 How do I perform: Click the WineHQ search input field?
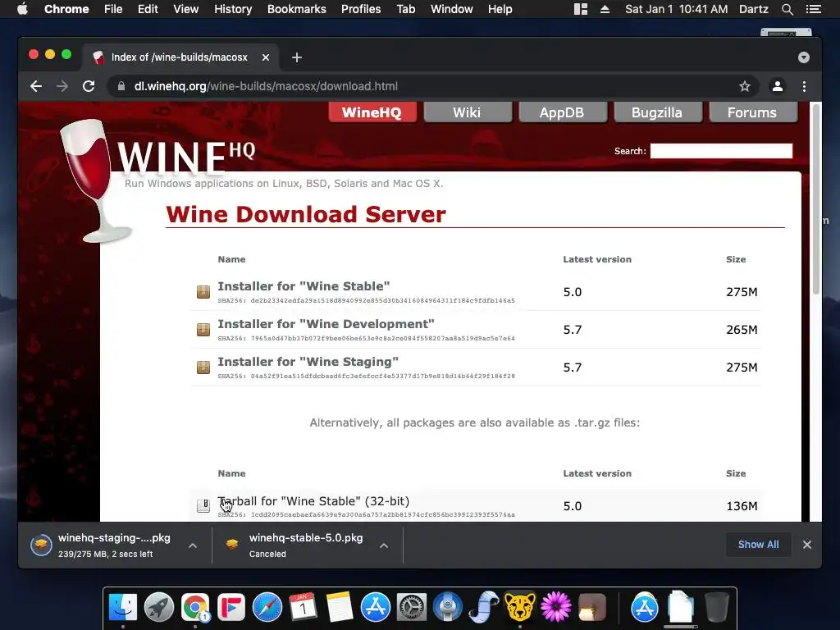coord(721,151)
